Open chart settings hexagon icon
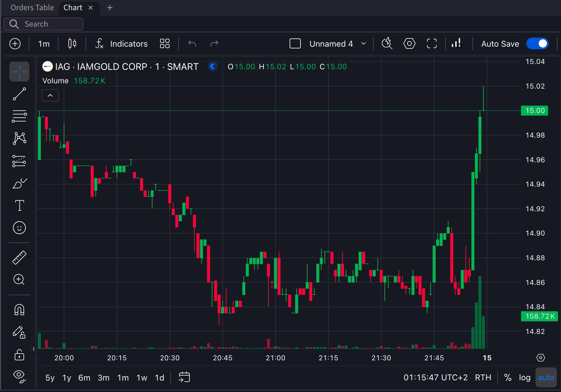561x392 pixels. click(x=409, y=44)
